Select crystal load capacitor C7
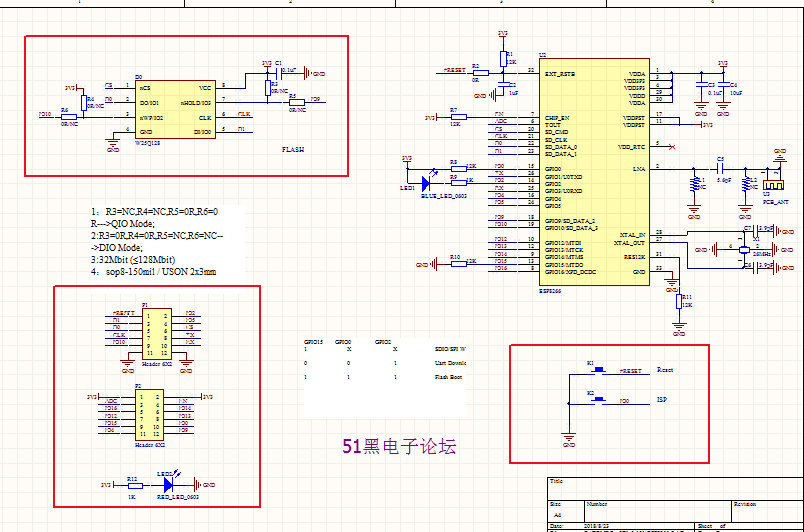Viewport: 804px width, 532px height. pos(755,231)
